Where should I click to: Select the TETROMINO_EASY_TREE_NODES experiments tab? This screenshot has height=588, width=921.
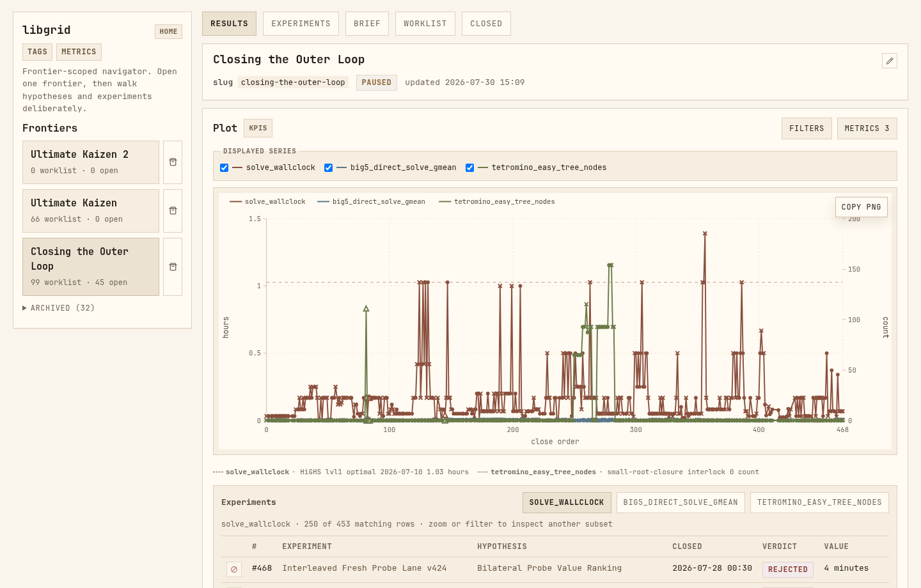[819, 502]
